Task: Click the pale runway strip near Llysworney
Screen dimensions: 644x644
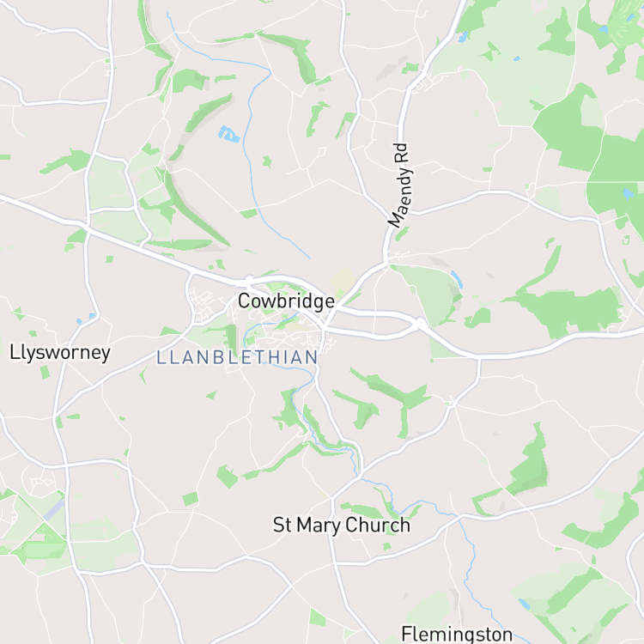Action: click(55, 510)
